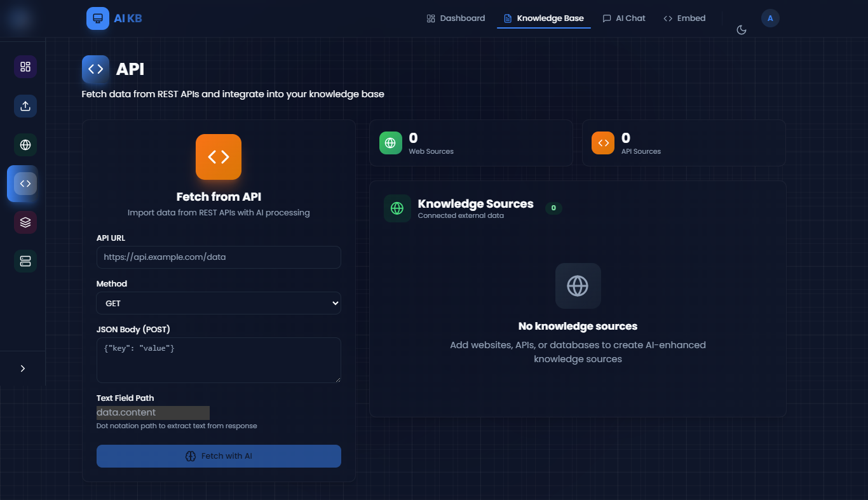The height and width of the screenshot is (500, 868).
Task: Click the large orange Fetch from API icon
Action: tap(219, 157)
